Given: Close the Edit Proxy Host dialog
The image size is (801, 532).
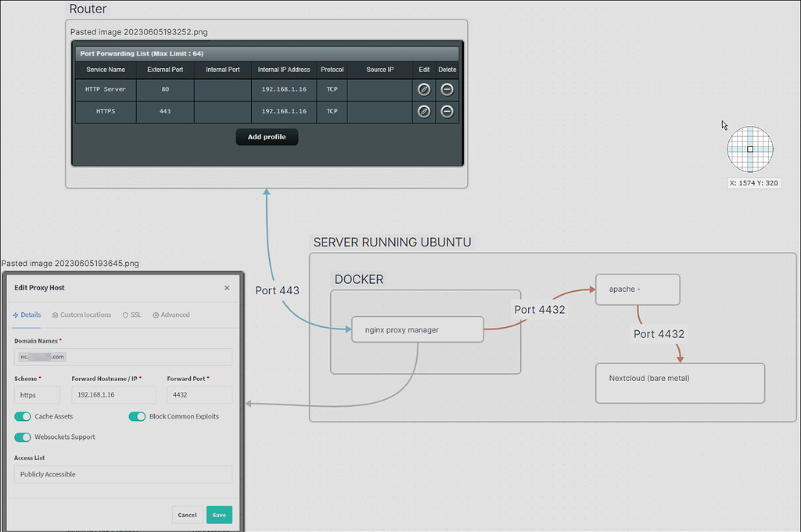Looking at the screenshot, I should (x=227, y=288).
